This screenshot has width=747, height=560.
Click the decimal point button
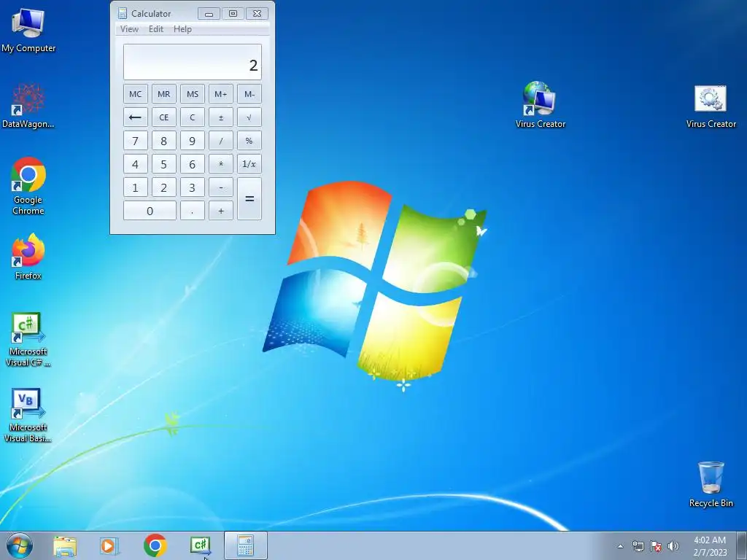[193, 211]
